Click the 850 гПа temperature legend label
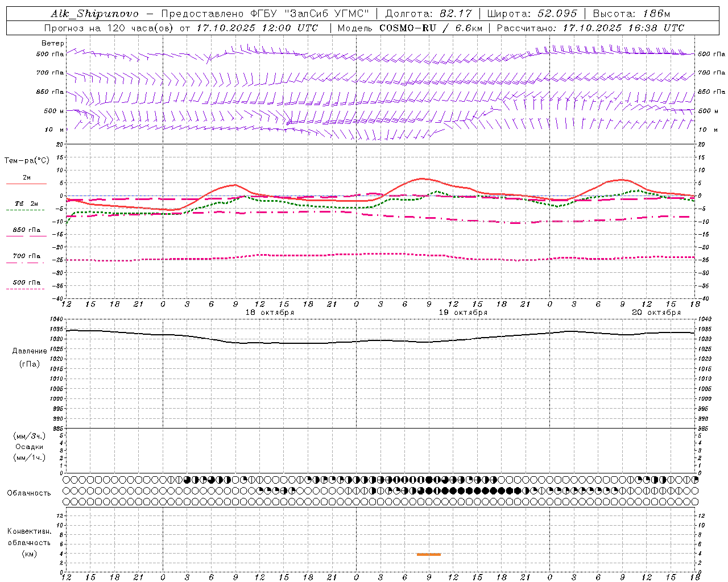The width and height of the screenshot is (728, 582). point(27,230)
